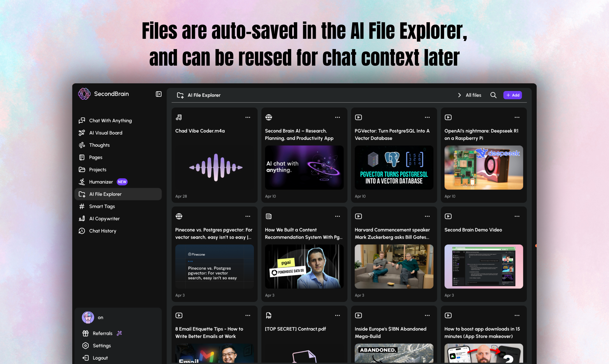Click the Add button
The image size is (609, 364).
click(512, 95)
